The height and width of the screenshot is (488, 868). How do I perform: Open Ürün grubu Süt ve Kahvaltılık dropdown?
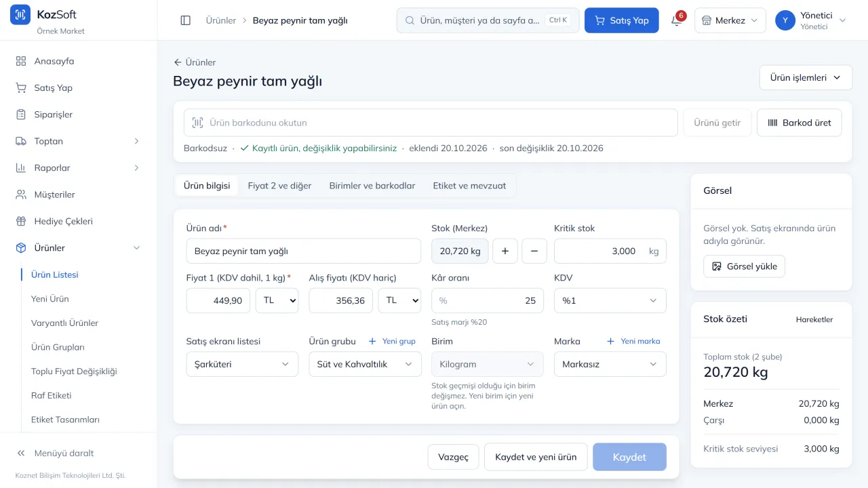(x=365, y=364)
